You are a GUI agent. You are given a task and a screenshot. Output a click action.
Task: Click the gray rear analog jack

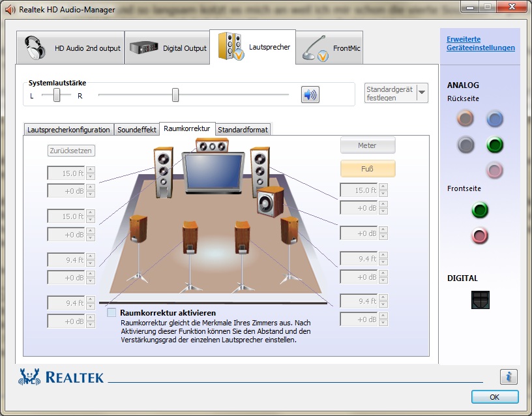[465, 145]
